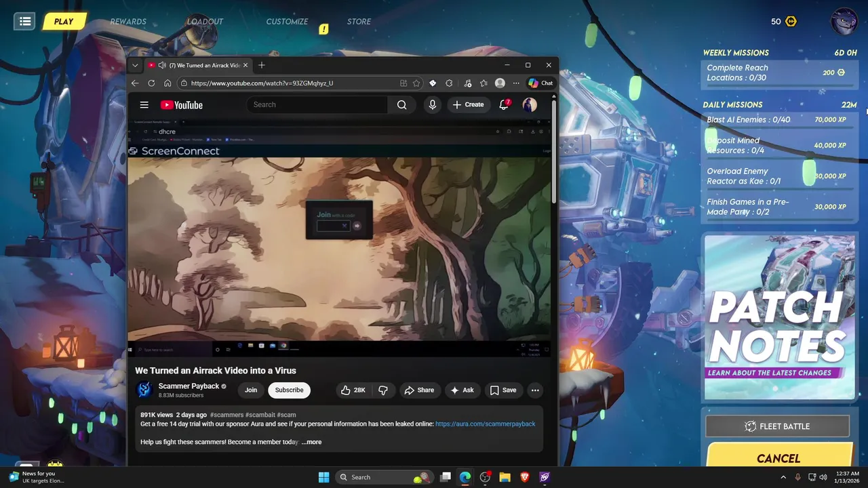Open the browser profile icon
Screen dimensions: 868x488
[500, 83]
